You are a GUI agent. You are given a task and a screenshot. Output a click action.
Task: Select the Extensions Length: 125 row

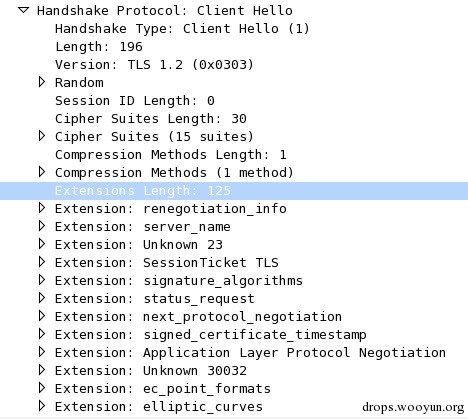click(234, 191)
